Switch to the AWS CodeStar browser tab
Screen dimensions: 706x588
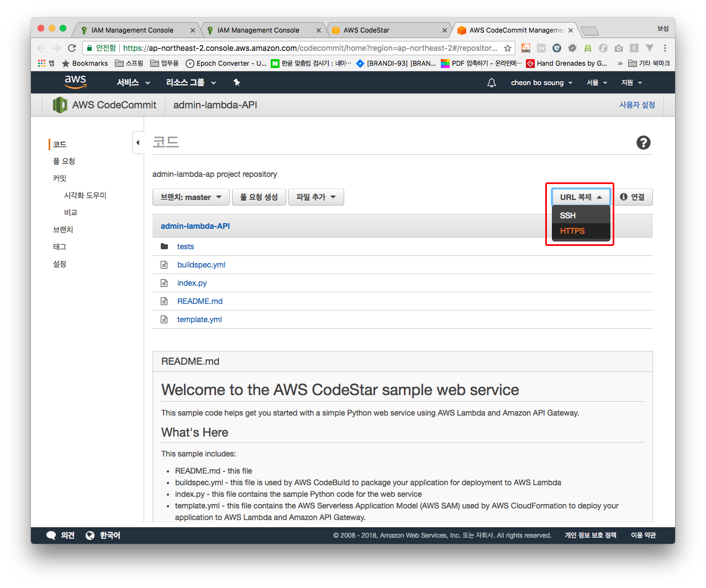[387, 30]
